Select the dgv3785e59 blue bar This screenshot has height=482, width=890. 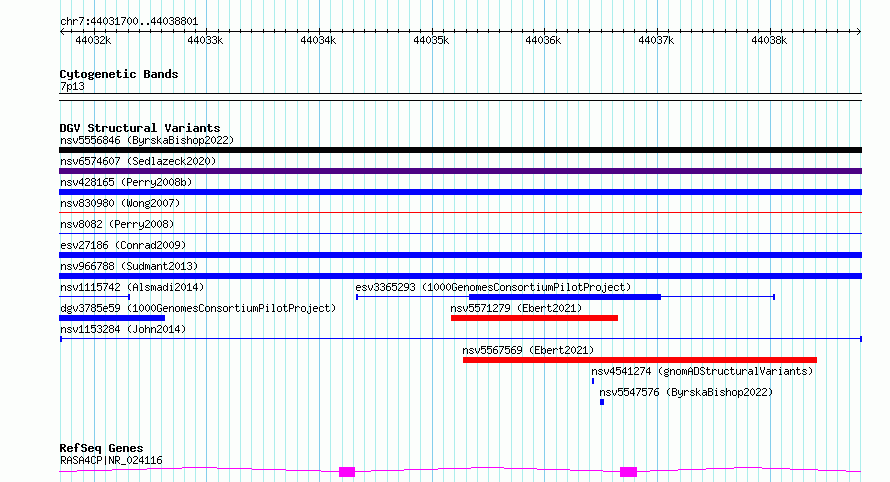tap(112, 318)
